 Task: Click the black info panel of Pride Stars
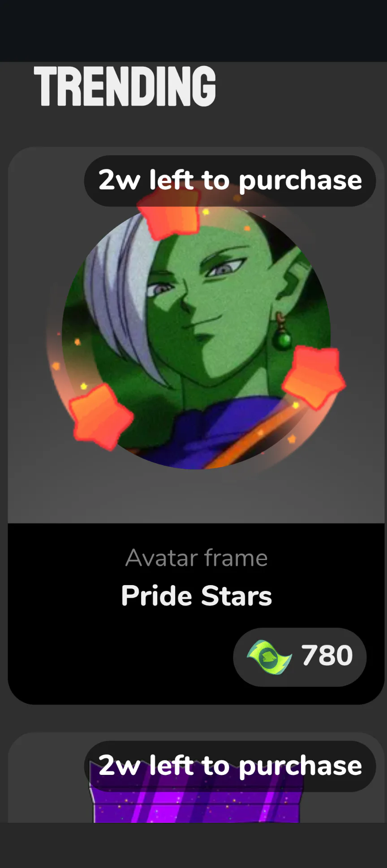(x=196, y=613)
